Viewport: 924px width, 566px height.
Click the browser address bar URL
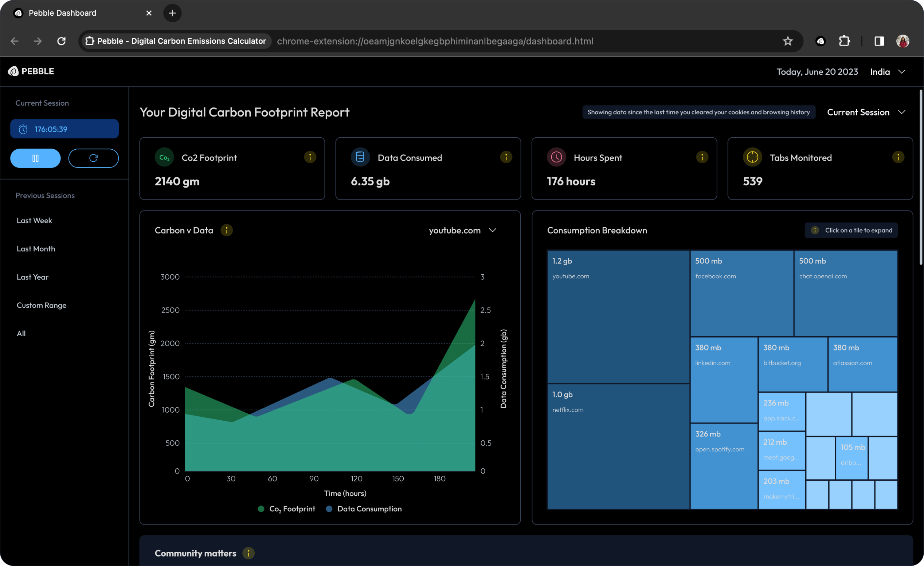435,41
